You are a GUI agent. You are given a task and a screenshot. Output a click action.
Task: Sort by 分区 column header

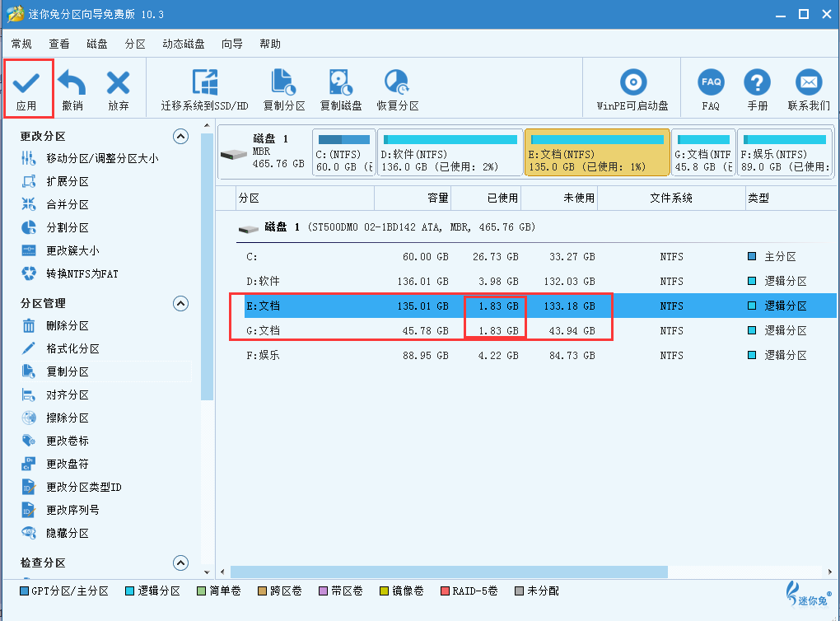click(305, 198)
